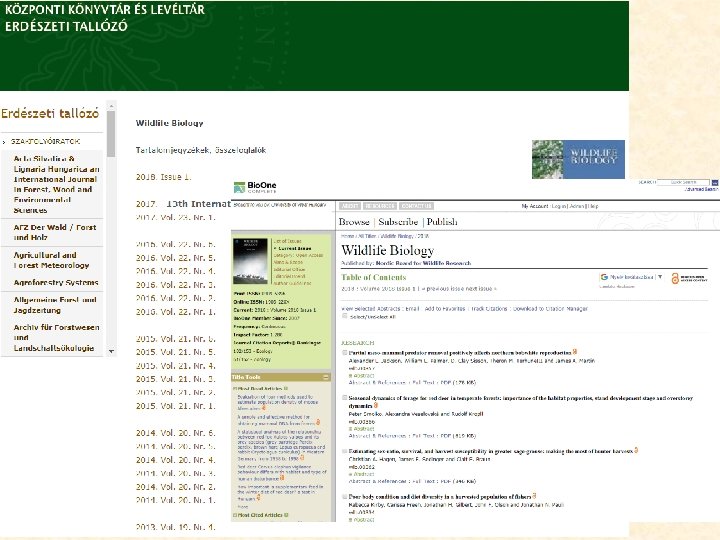The height and width of the screenshot is (540, 720).
Task: Click the open access badge beside Google translate
Action: coord(689,278)
